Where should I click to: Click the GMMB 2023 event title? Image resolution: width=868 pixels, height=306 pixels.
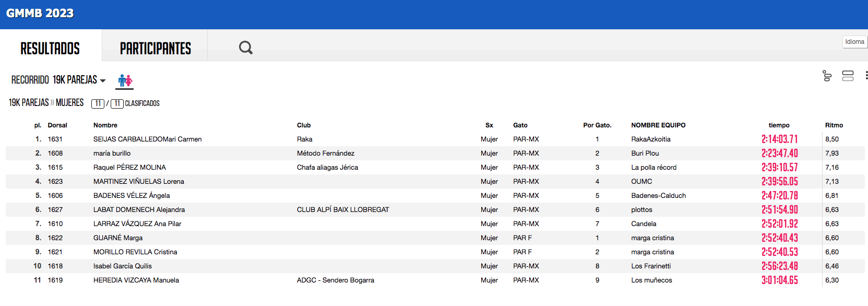[x=40, y=14]
